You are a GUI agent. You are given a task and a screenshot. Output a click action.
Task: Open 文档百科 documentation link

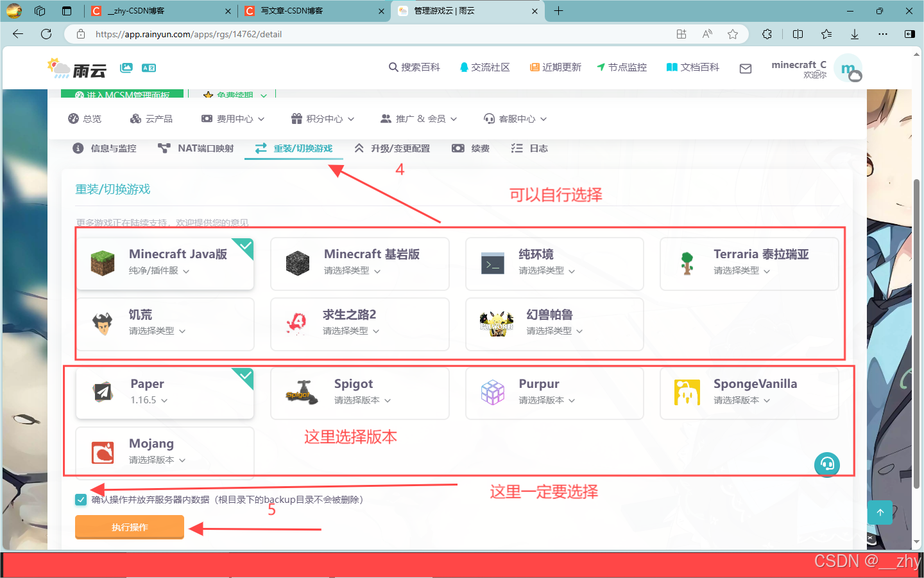(x=693, y=67)
